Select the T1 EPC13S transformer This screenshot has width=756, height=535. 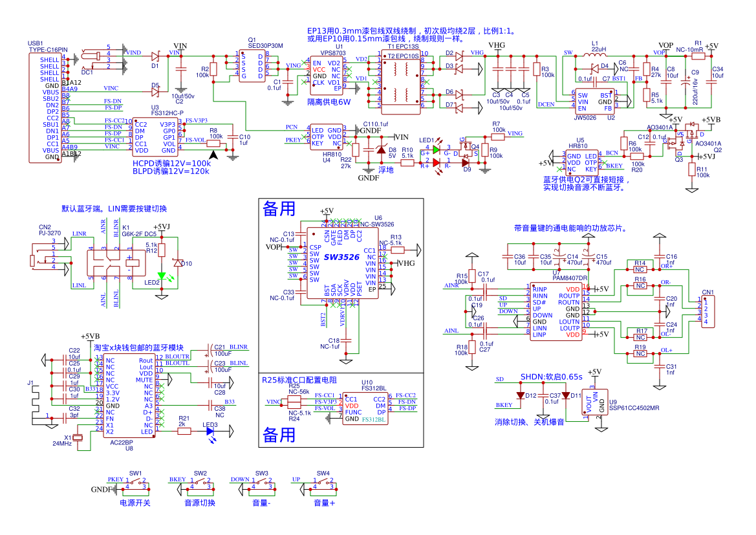401,82
